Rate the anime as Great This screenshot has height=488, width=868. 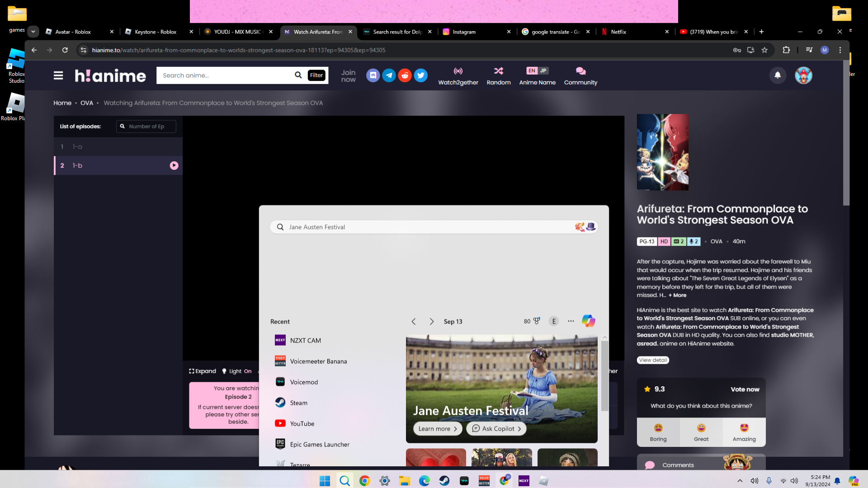pyautogui.click(x=701, y=432)
